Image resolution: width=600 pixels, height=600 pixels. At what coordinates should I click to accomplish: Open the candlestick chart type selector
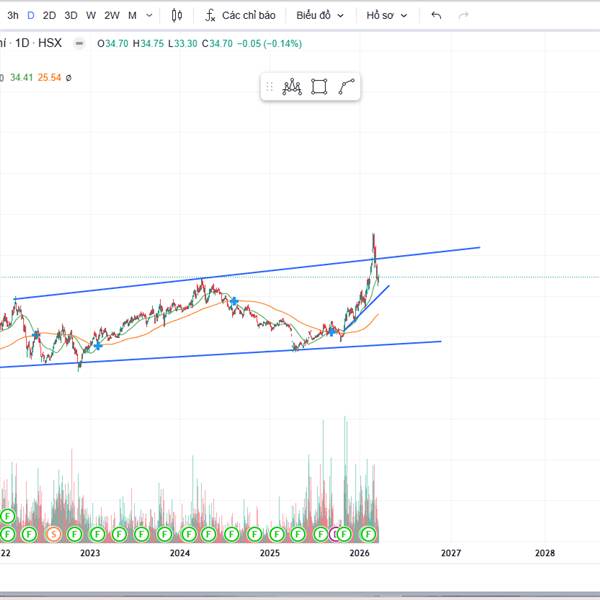point(176,15)
